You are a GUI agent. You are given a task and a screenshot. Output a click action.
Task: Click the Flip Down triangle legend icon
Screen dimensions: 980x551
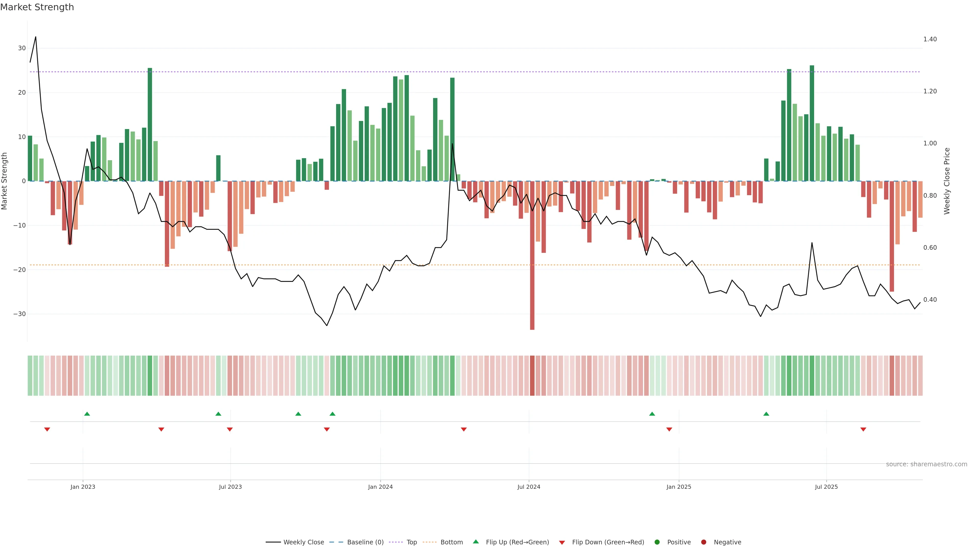561,542
